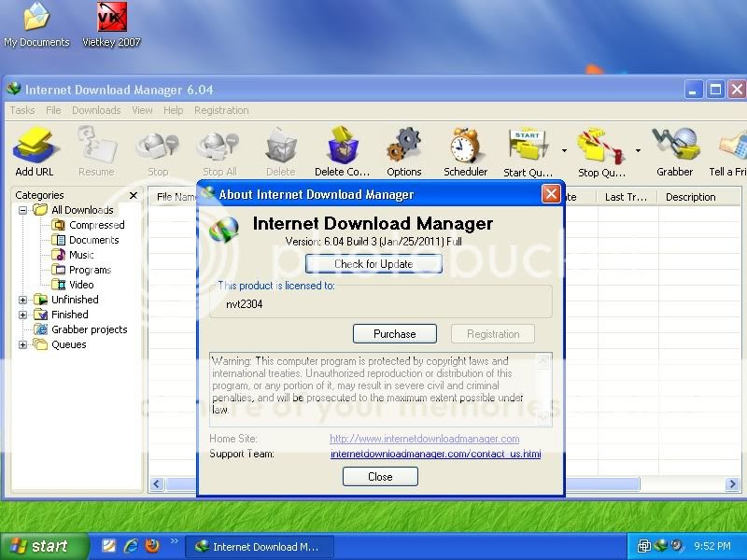
Task: Close the About dialog with X
Action: coord(551,194)
